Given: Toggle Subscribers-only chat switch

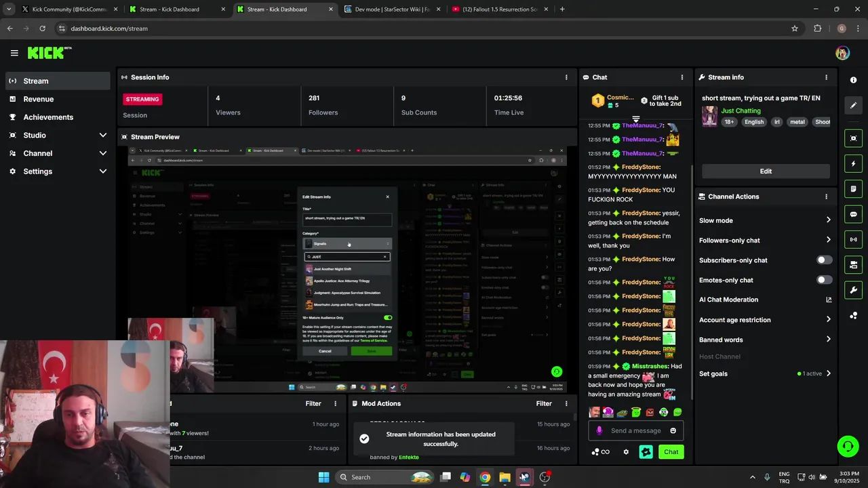Looking at the screenshot, I should click(x=824, y=260).
